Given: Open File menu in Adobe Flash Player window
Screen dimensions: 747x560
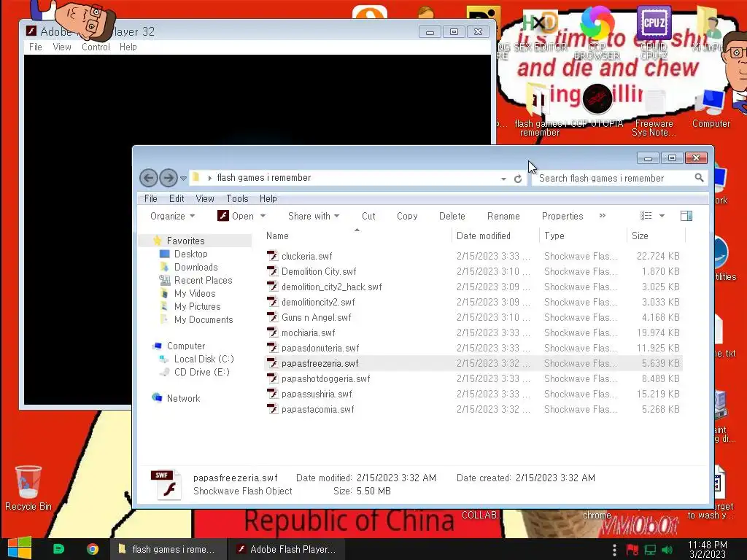Looking at the screenshot, I should click(35, 47).
